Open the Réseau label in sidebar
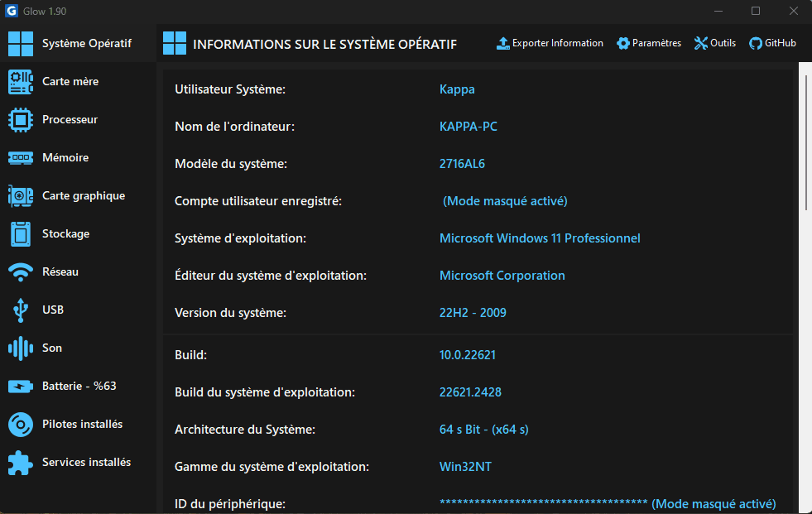The height and width of the screenshot is (514, 812). pyautogui.click(x=60, y=271)
